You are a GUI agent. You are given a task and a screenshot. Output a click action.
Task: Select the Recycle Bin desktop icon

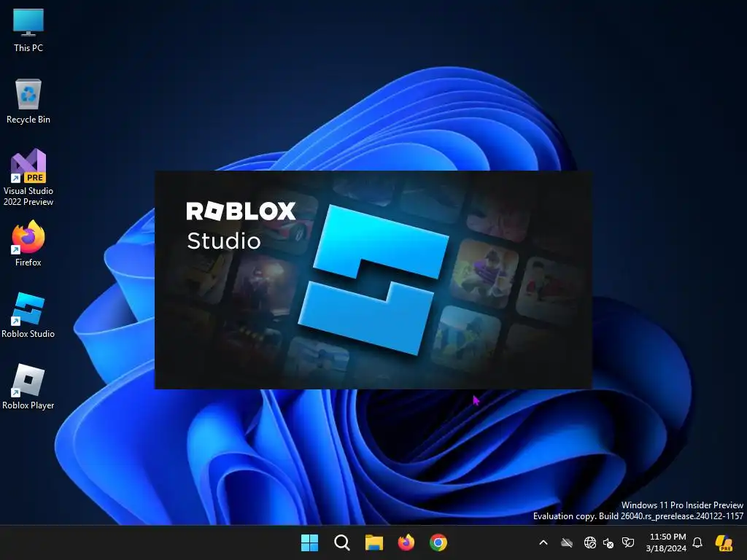pos(28,101)
